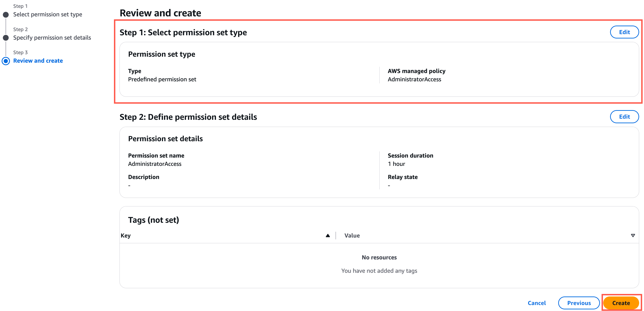This screenshot has width=644, height=311.
Task: Click the 'Description' label
Action: 143,177
